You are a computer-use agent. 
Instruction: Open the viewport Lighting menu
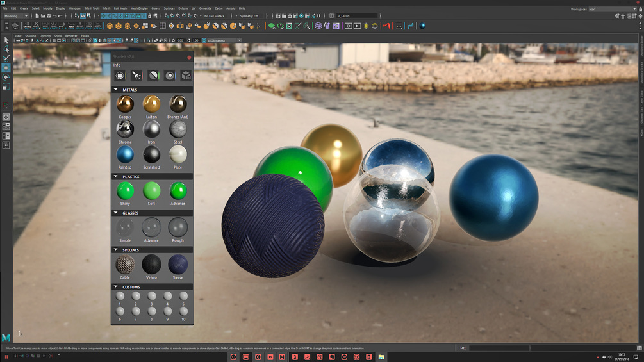(45, 36)
